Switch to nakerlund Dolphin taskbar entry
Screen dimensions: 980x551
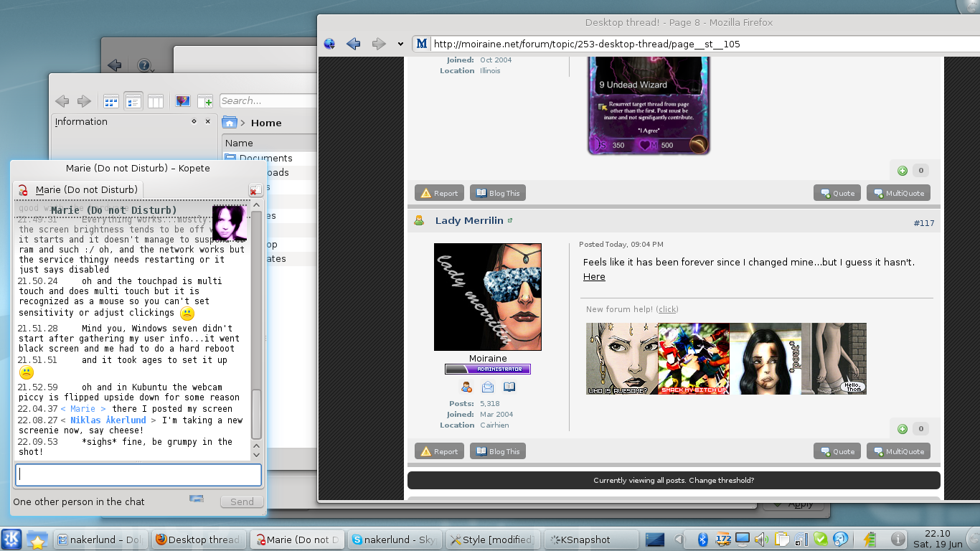point(101,540)
